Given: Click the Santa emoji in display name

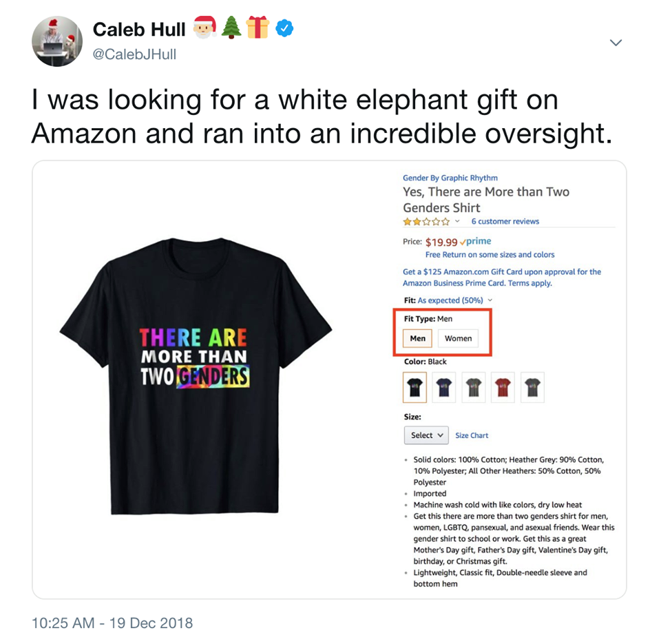Looking at the screenshot, I should [x=205, y=28].
